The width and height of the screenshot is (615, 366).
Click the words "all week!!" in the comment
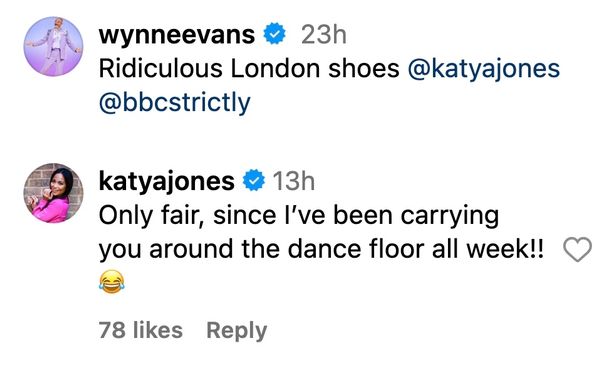(x=488, y=249)
